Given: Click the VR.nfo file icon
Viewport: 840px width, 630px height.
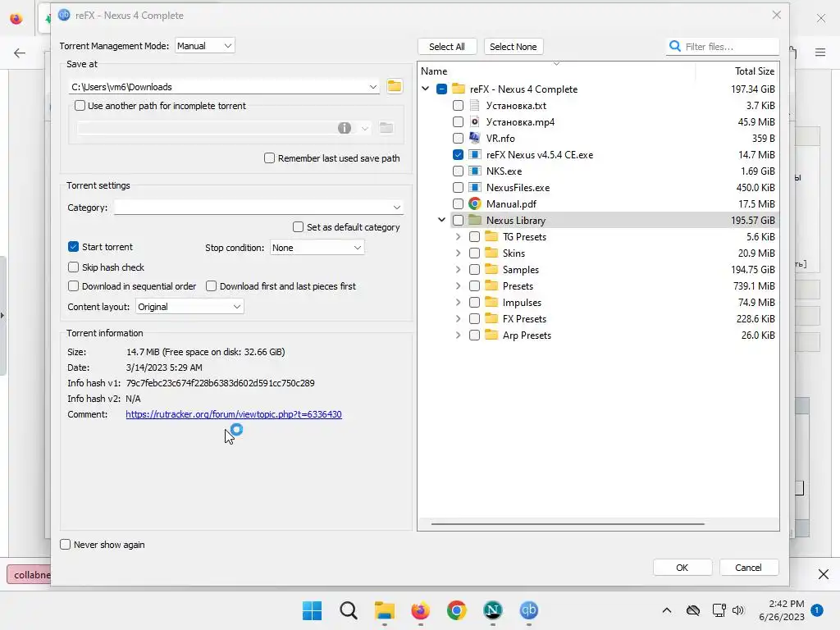Looking at the screenshot, I should tap(474, 138).
